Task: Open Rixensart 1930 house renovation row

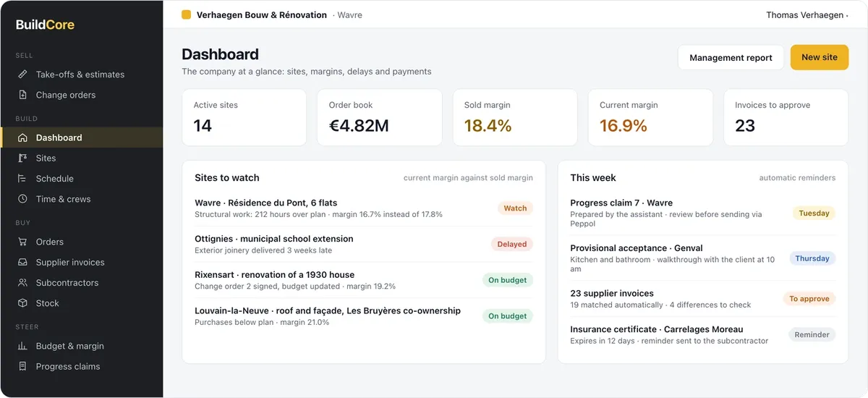Action: [364, 280]
